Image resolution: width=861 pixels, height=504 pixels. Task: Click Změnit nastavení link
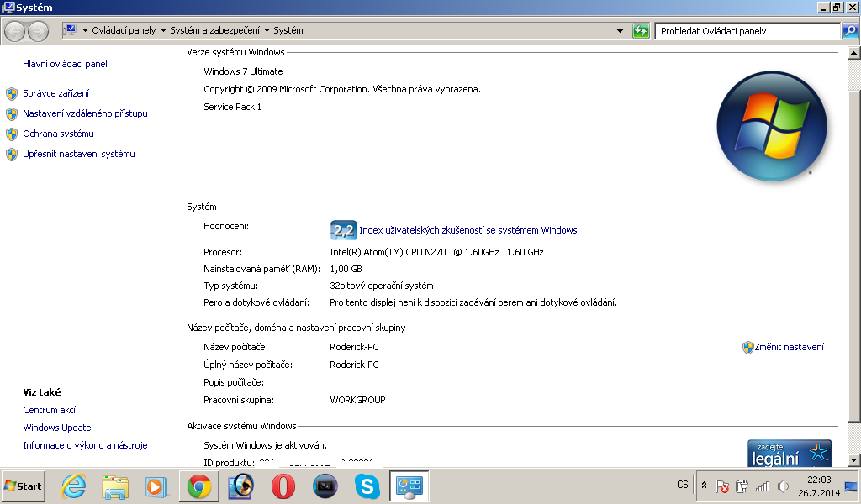click(x=789, y=347)
